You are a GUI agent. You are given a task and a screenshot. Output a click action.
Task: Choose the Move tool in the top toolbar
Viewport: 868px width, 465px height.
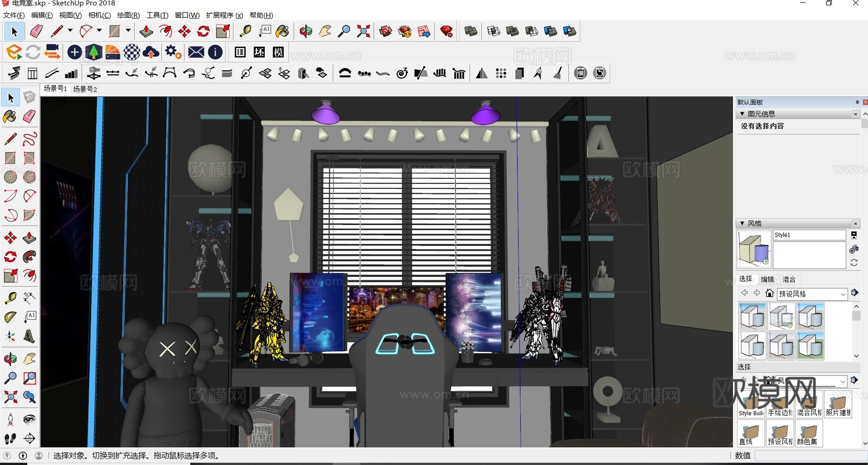point(184,32)
